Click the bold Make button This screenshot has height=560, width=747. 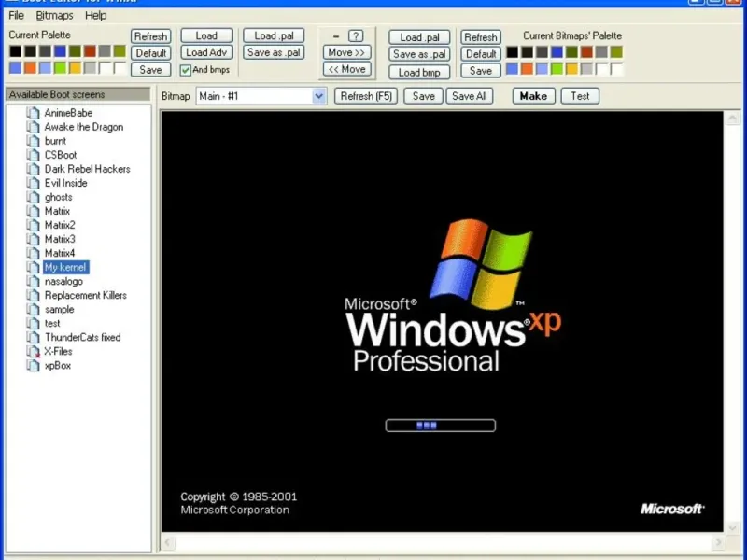coord(533,96)
